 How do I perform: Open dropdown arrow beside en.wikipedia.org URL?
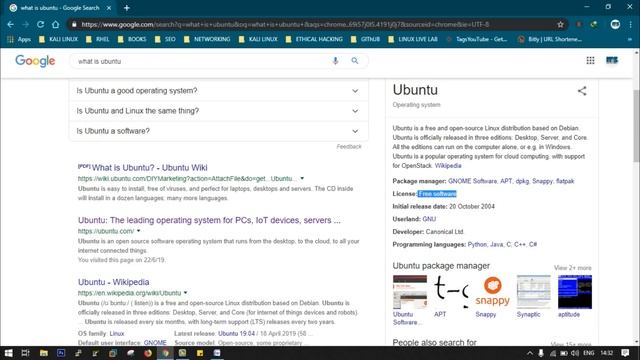pyautogui.click(x=185, y=293)
